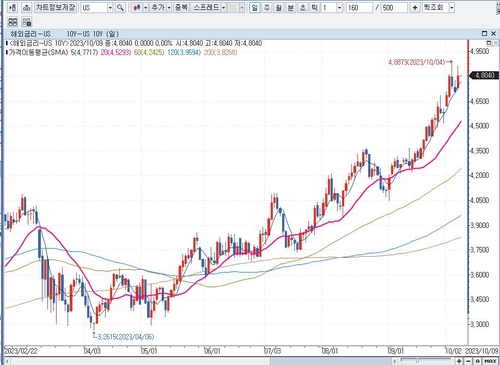The image size is (500, 365).
Task: Click the 120-day SMA legend value 3.9594
Action: (184, 52)
